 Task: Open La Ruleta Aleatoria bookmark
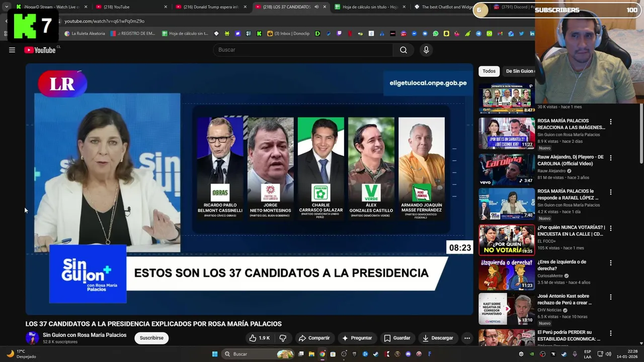click(85, 34)
